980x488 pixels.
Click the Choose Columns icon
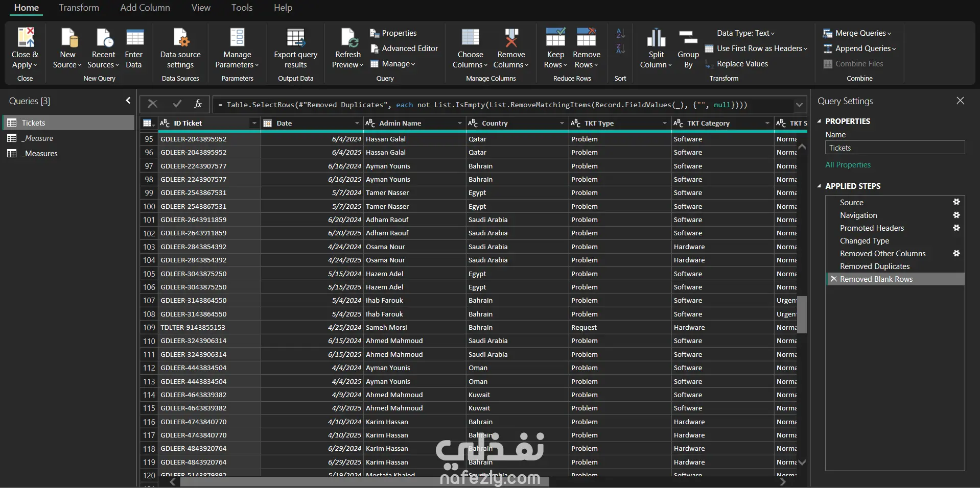(x=470, y=37)
